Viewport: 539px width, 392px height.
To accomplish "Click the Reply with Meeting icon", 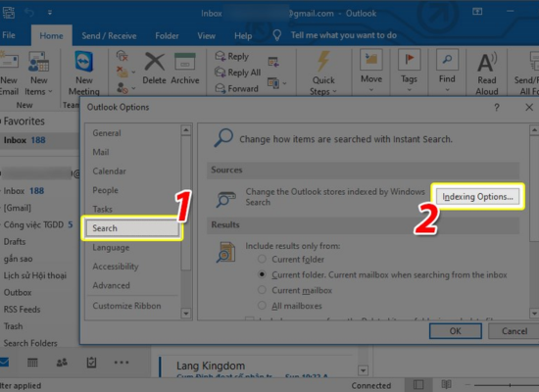I will click(273, 62).
